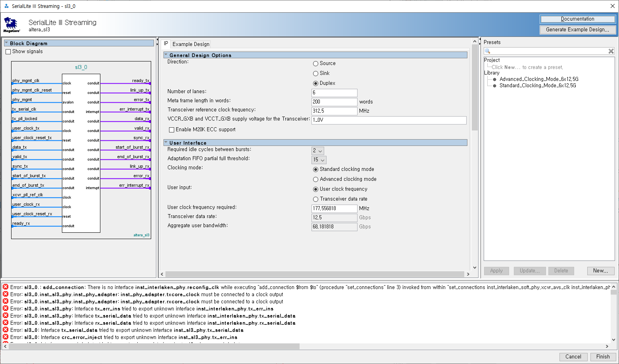Click the Delete preset button
Screen dimensions: 619x364
[561, 271]
